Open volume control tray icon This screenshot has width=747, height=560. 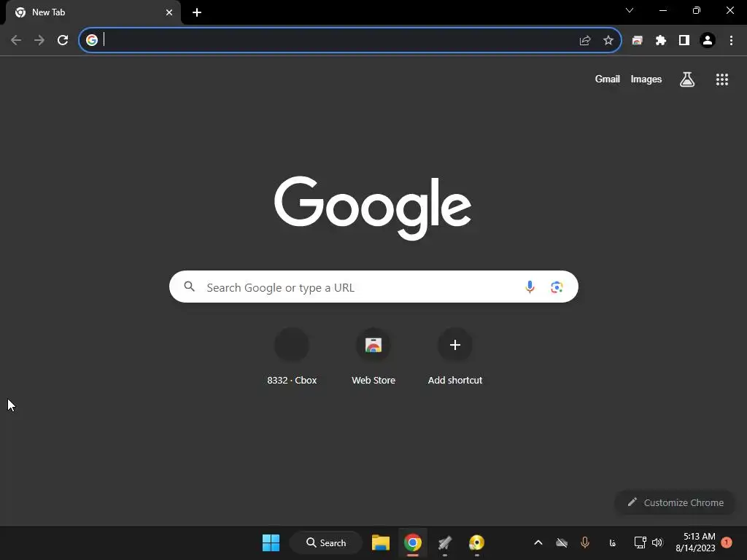click(657, 542)
